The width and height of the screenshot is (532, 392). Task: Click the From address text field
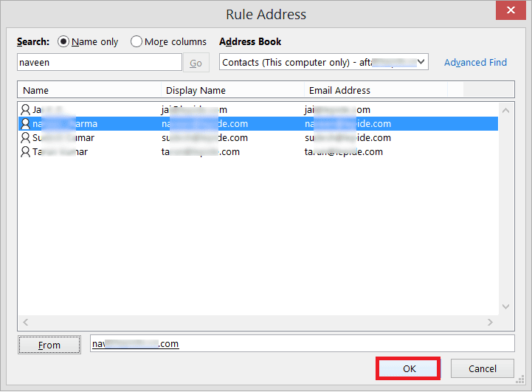[301, 344]
